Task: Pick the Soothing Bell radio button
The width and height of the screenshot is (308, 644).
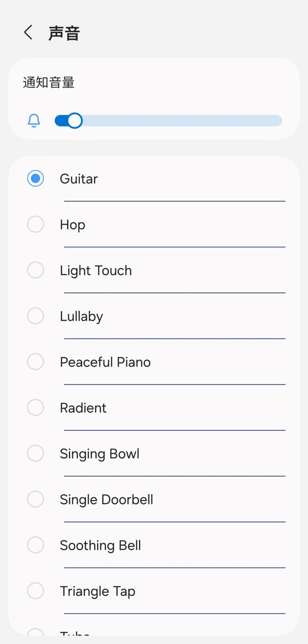Action: [x=36, y=545]
